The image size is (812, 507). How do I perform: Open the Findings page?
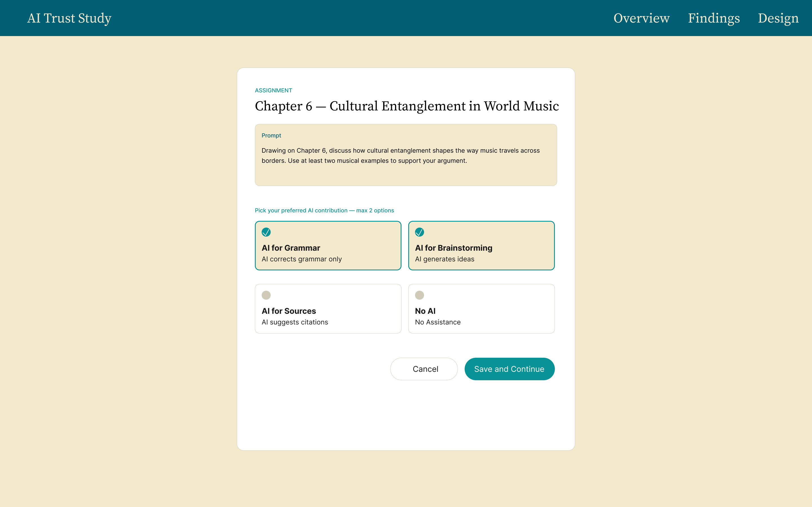pos(714,18)
